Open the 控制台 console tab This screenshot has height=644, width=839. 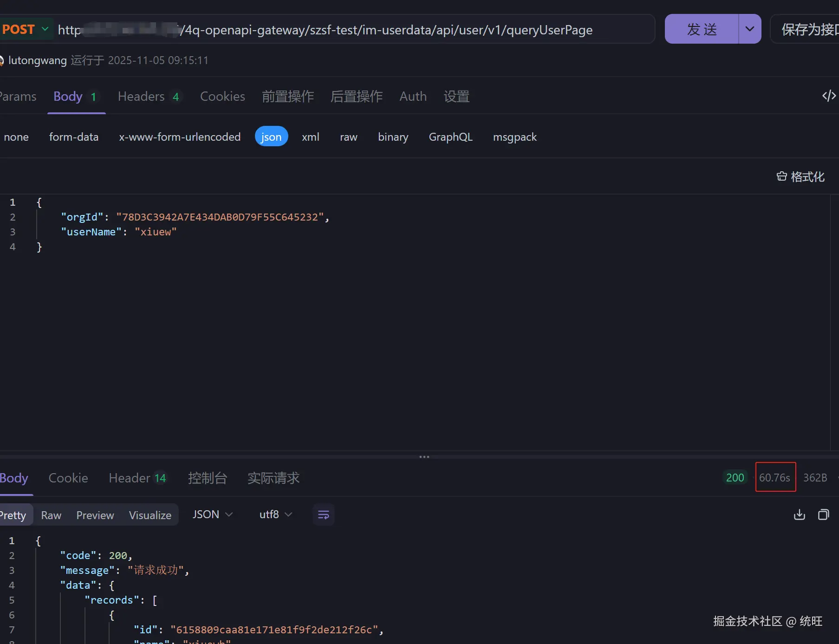tap(208, 478)
